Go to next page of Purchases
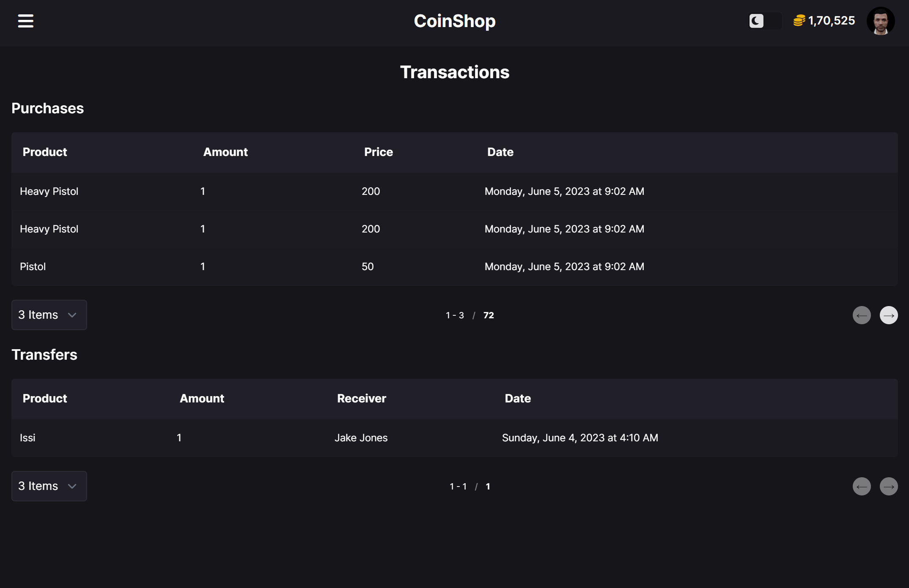The width and height of the screenshot is (909, 588). click(x=889, y=315)
